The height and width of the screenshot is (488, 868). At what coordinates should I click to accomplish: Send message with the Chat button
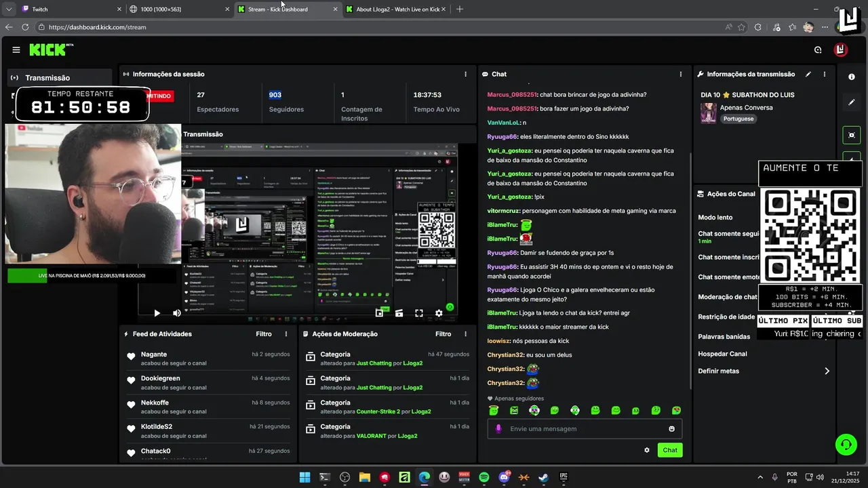pyautogui.click(x=670, y=450)
